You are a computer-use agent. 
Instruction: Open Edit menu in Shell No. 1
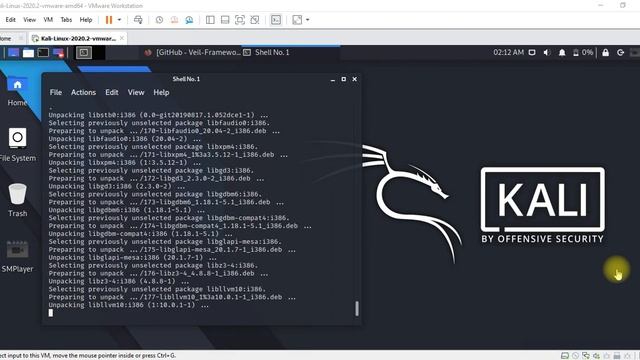tap(111, 92)
